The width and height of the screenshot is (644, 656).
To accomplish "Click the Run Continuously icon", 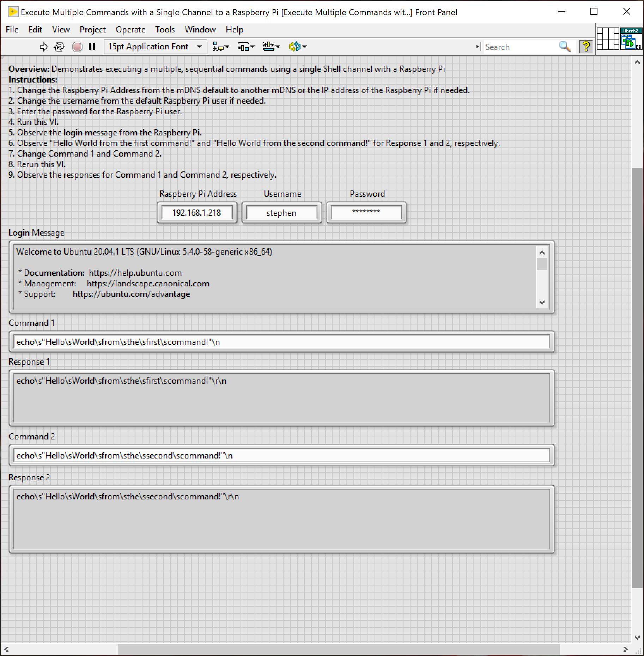I will [59, 47].
